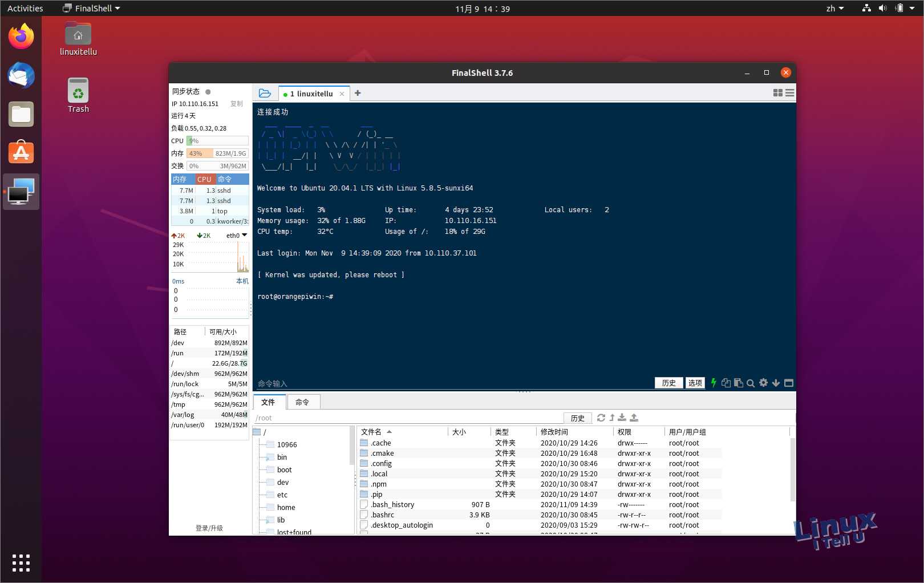
Task: Click the 权限 column header
Action: pyautogui.click(x=639, y=432)
